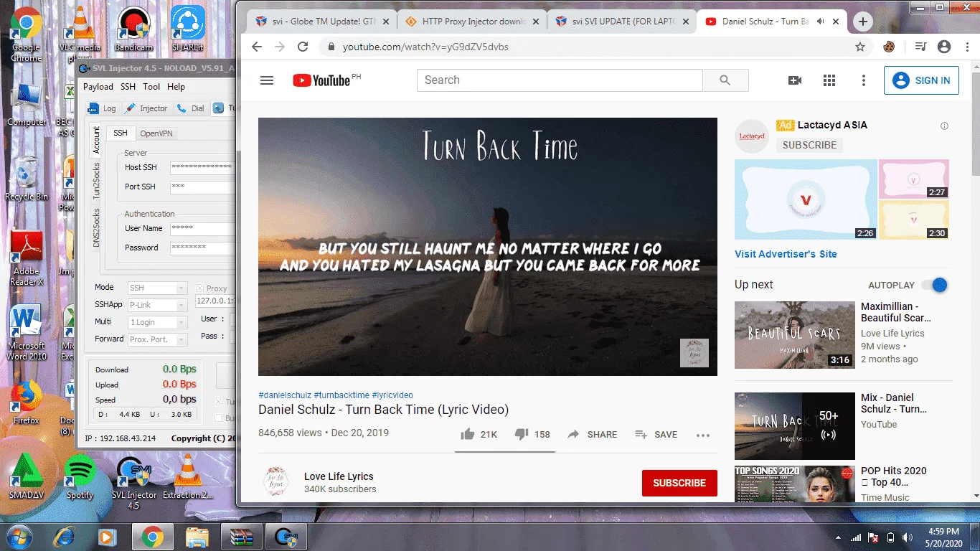Open Help menu in SVL Injector
Viewport: 980px width, 551px height.
176,87
